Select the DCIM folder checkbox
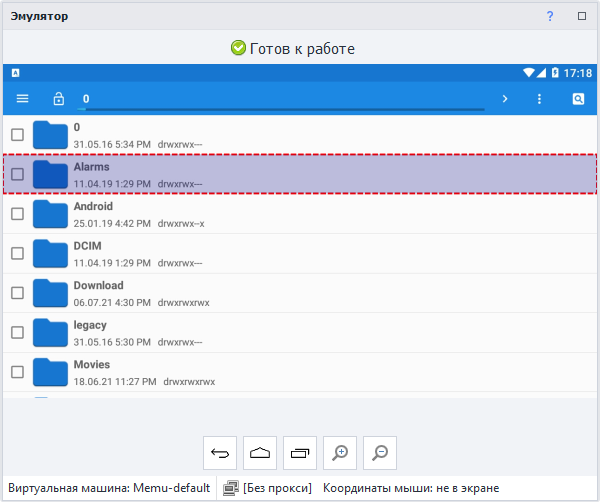This screenshot has height=502, width=600. [17, 253]
